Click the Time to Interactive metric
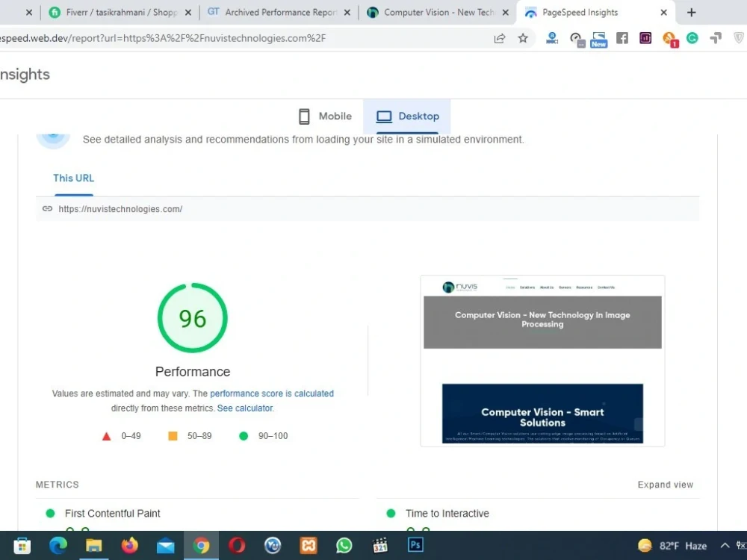This screenshot has width=747, height=560. pyautogui.click(x=447, y=514)
